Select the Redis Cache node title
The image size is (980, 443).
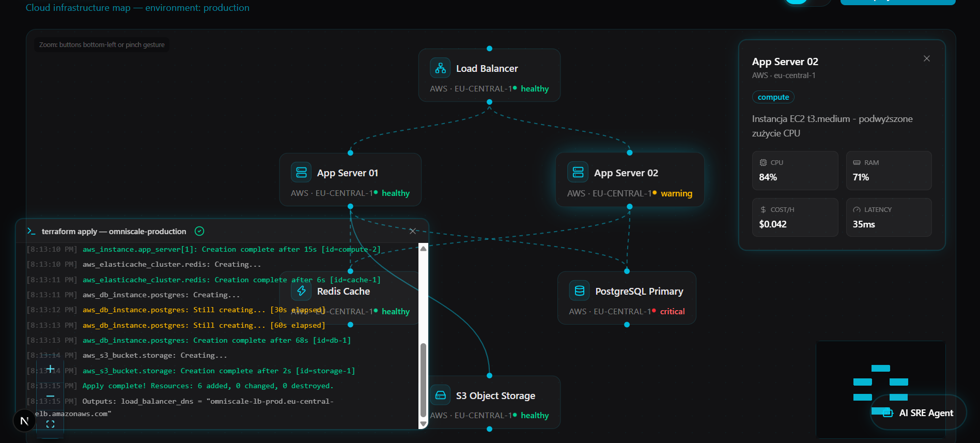[344, 291]
